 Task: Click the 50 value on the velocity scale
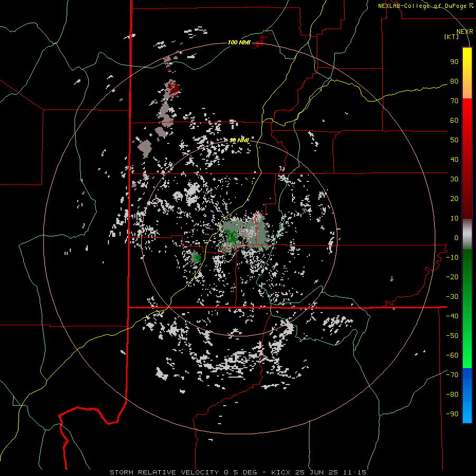tap(454, 140)
